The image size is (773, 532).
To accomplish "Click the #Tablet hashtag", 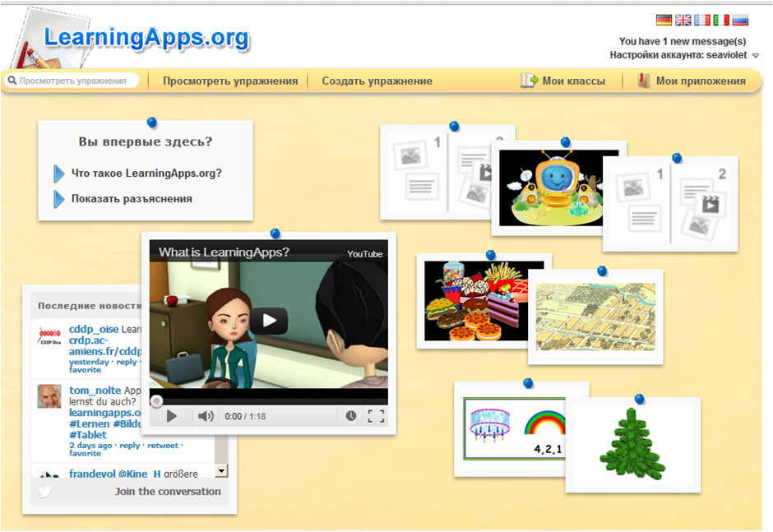I will tap(88, 435).
